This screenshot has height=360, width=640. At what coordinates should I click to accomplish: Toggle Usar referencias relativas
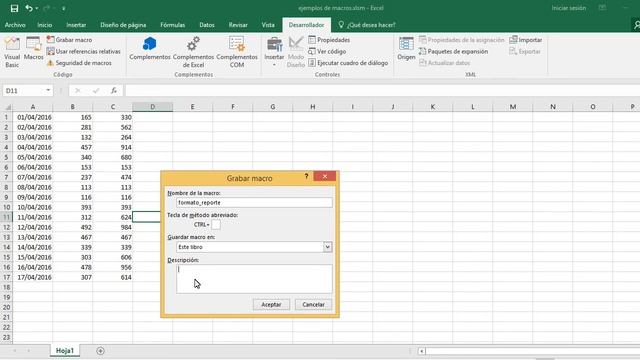coord(83,51)
